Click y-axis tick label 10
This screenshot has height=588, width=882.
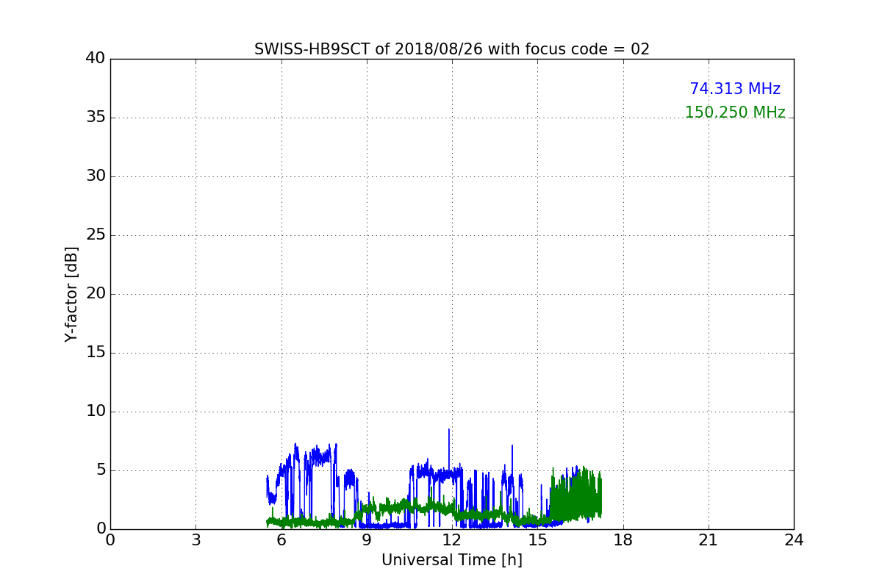(96, 412)
